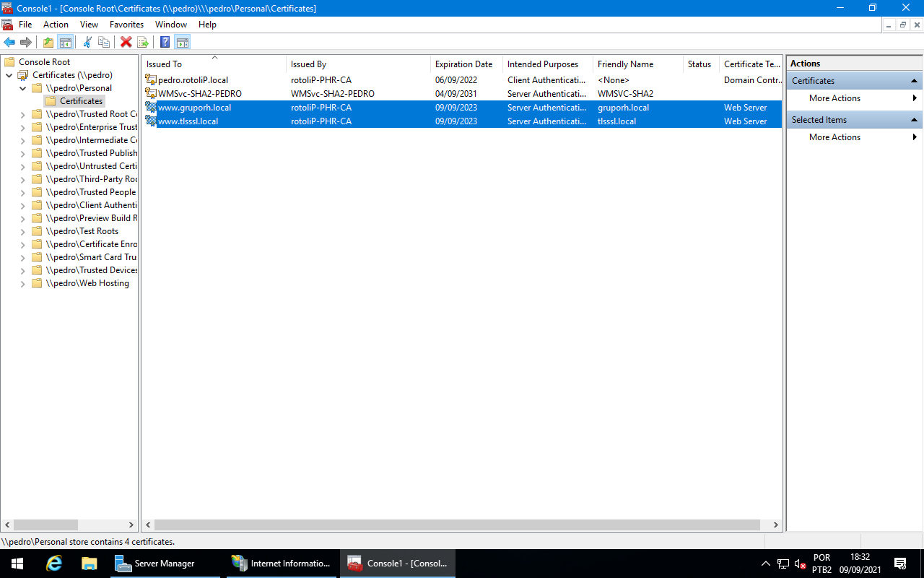Toggle the Show/Hide Action Pane button
Screen dimensions: 924x578
coord(182,42)
